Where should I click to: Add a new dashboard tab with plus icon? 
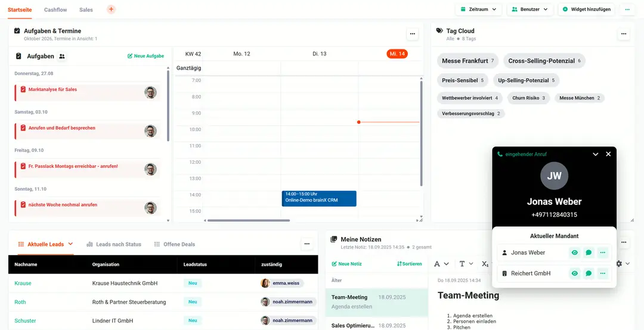[111, 9]
